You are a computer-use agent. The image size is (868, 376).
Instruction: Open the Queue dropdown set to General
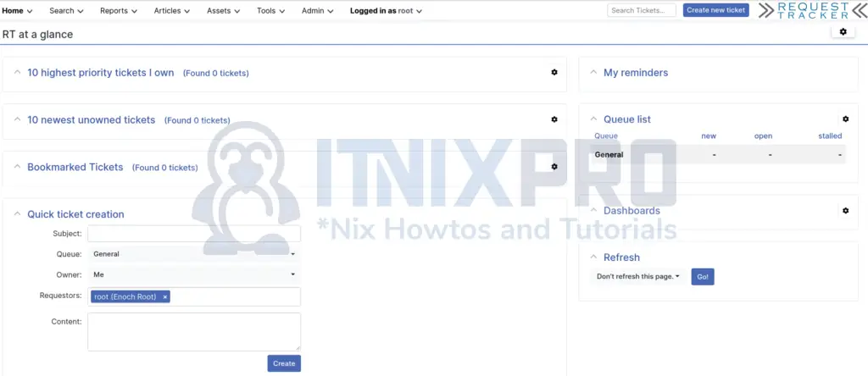[x=193, y=254]
